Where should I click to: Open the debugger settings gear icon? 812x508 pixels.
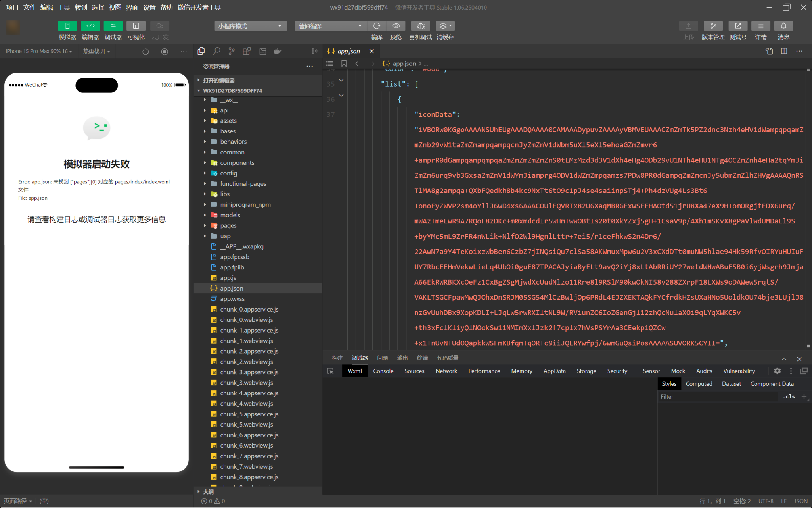[x=777, y=371]
